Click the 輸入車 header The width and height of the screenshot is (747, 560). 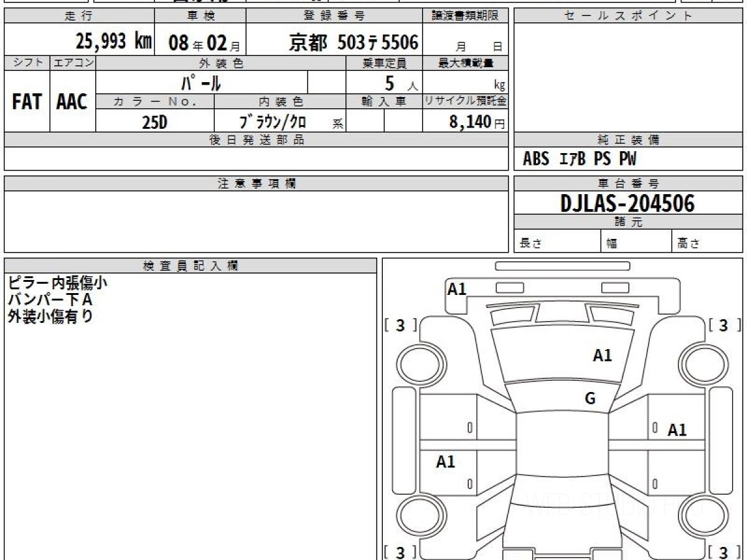pos(384,101)
